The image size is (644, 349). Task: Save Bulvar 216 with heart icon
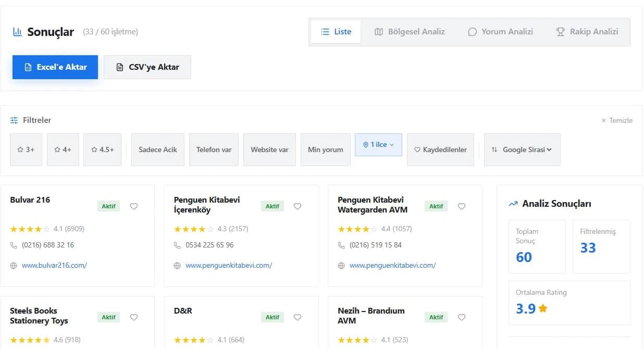[x=134, y=206]
